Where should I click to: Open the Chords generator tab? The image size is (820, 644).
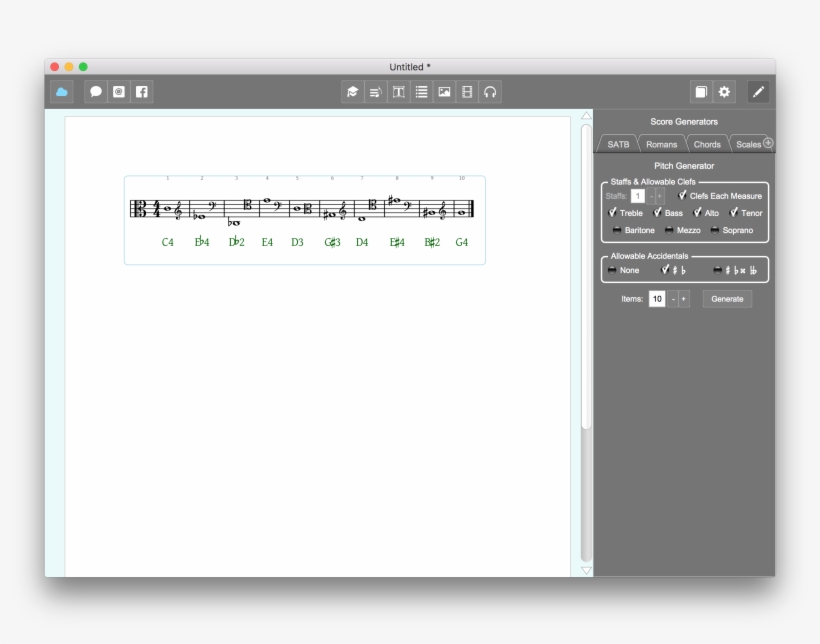pos(707,143)
